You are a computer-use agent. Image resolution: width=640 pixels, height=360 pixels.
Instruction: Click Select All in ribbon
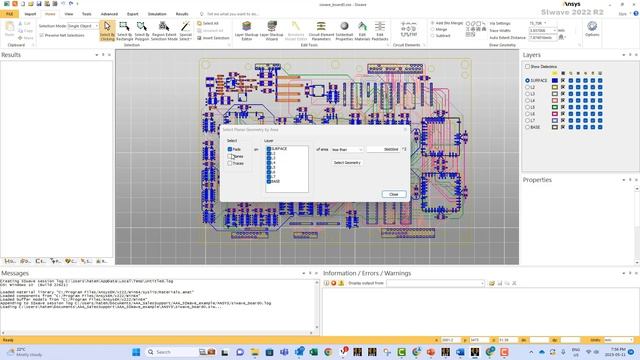pyautogui.click(x=208, y=23)
